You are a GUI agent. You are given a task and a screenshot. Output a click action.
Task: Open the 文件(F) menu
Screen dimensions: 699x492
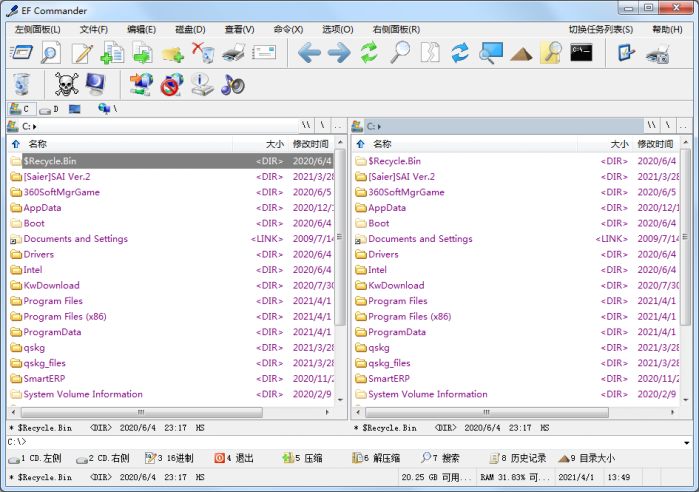pyautogui.click(x=94, y=29)
